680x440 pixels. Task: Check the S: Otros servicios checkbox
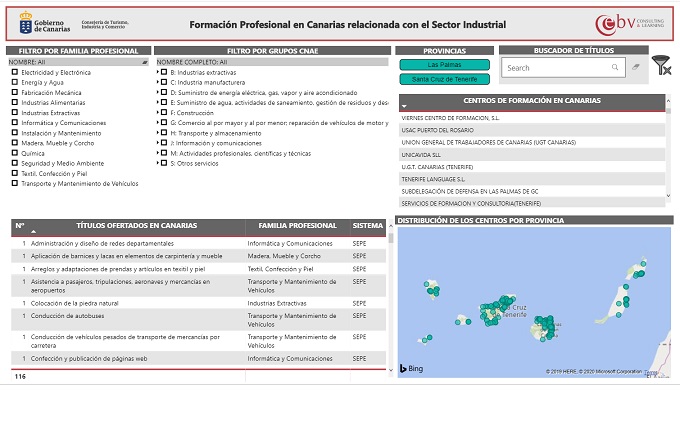pos(164,163)
